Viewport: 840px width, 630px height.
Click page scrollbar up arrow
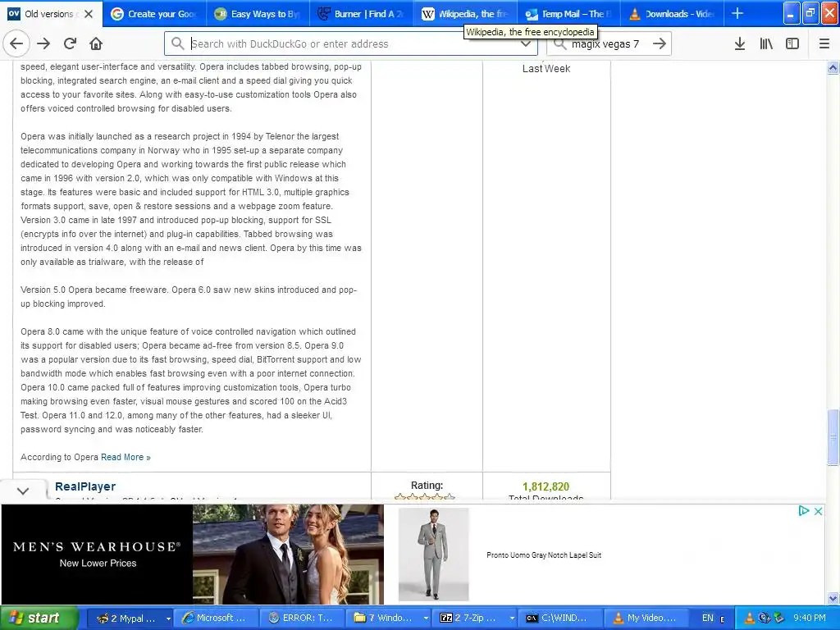tap(833, 67)
